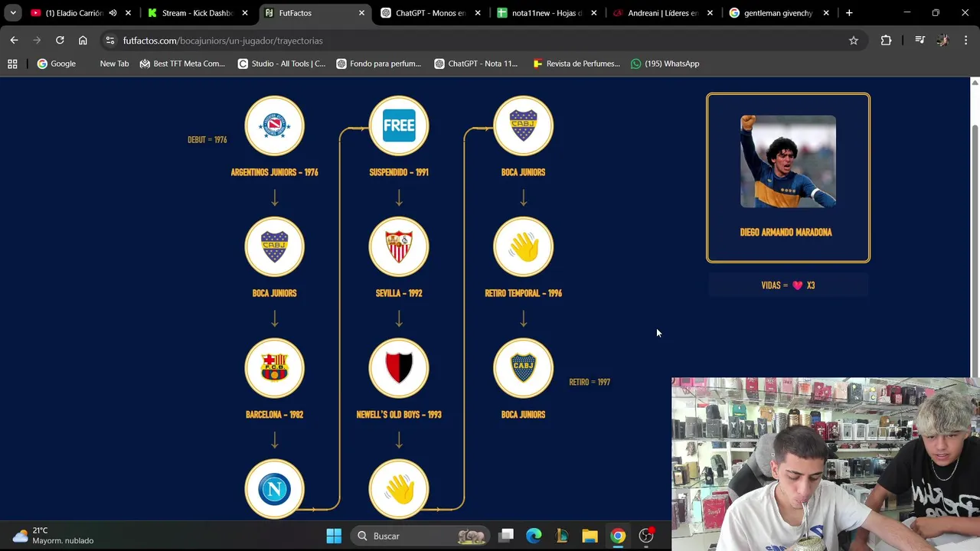Image resolution: width=980 pixels, height=551 pixels.
Task: Open the Fondo para perfum bookmark
Action: pos(379,64)
